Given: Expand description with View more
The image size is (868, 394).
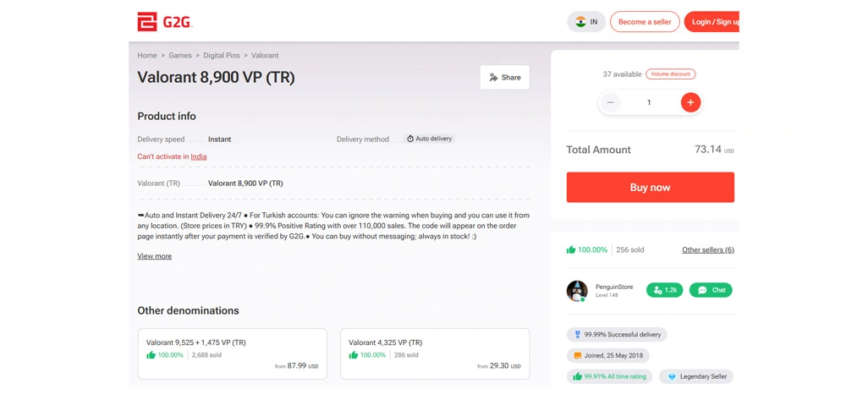Looking at the screenshot, I should [155, 256].
